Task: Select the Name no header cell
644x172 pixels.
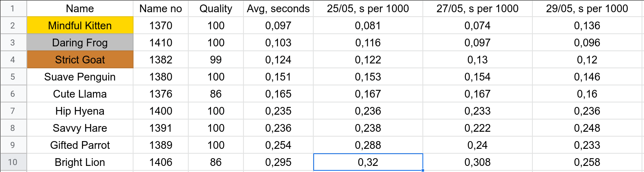Action: (x=161, y=9)
